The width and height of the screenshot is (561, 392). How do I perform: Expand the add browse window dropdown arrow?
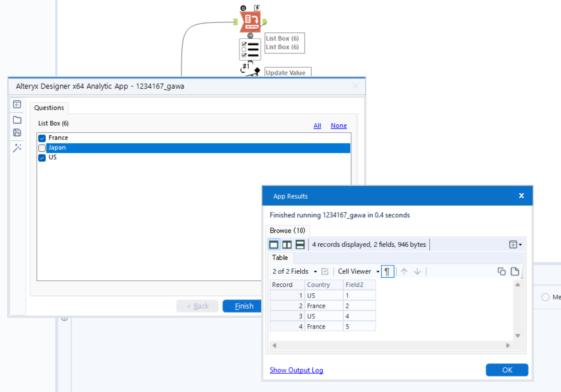[520, 244]
